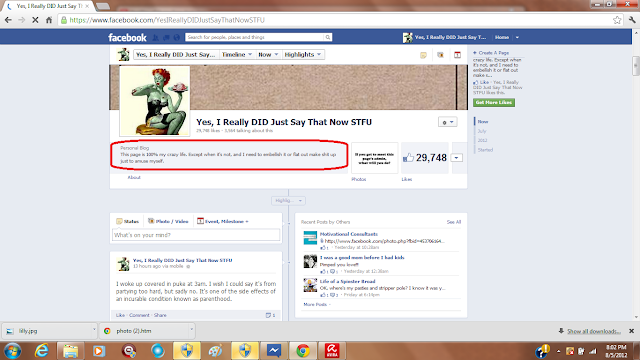Screen dimensions: 640x360
Task: Select the Status composer tab
Action: point(128,221)
